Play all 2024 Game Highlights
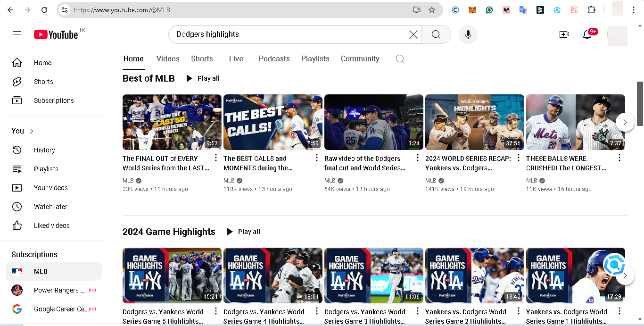The image size is (644, 326). pyautogui.click(x=243, y=232)
